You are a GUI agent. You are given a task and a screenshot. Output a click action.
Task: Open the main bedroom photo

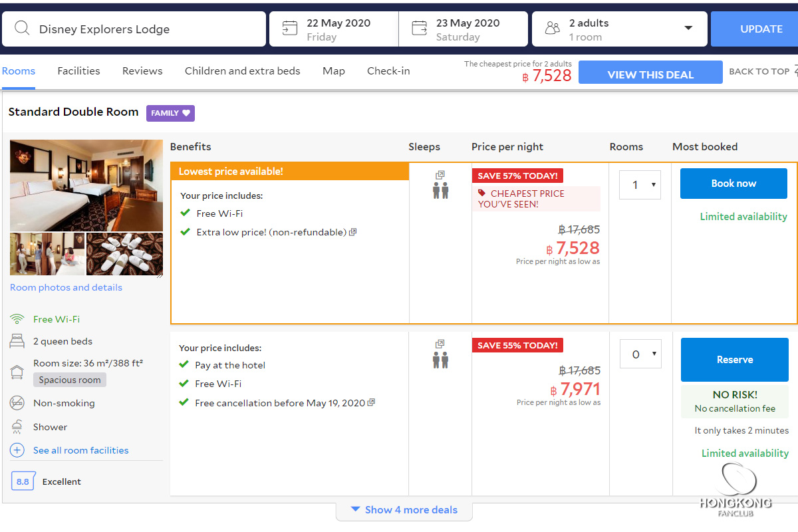(x=86, y=185)
